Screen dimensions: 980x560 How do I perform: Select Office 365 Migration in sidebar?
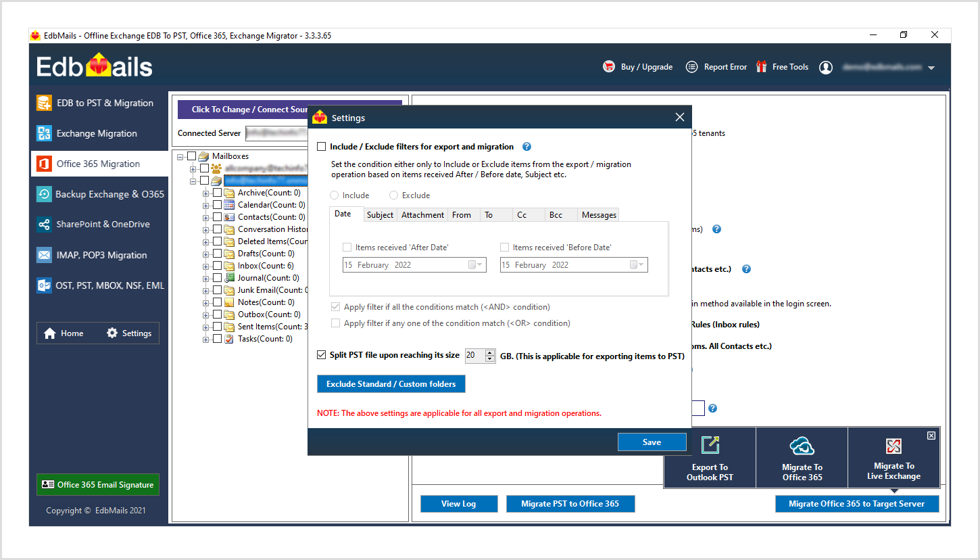pyautogui.click(x=99, y=164)
